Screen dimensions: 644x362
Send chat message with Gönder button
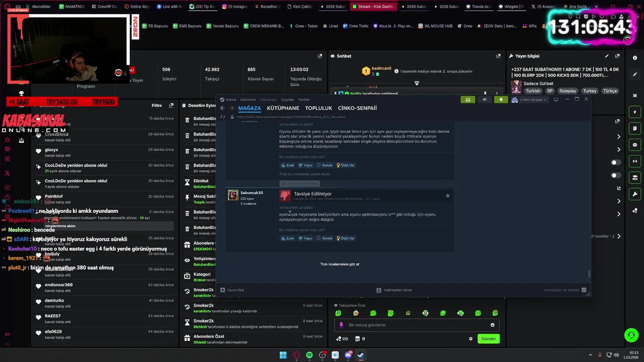(x=489, y=339)
